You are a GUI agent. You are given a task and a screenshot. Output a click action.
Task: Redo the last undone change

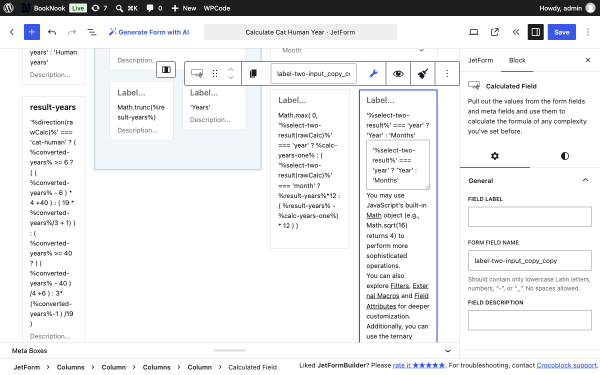(72, 32)
